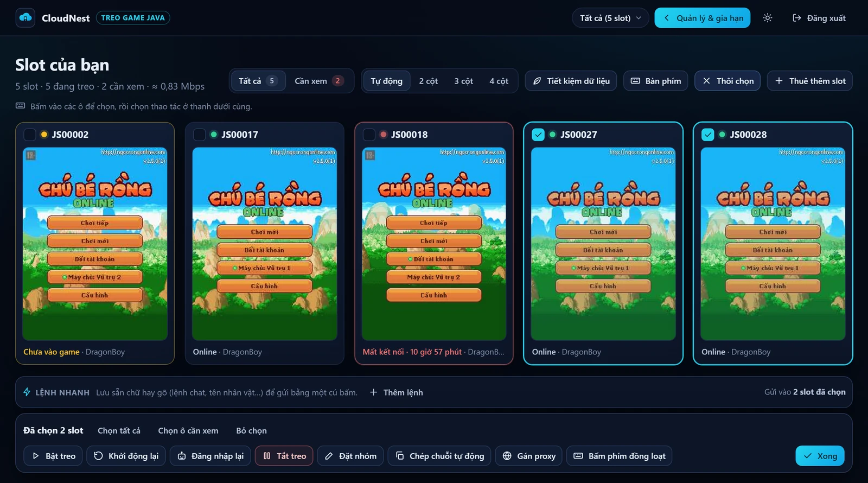Click the yellow status dot of JS00002
Viewport: 868px width, 483px height.
tap(44, 135)
